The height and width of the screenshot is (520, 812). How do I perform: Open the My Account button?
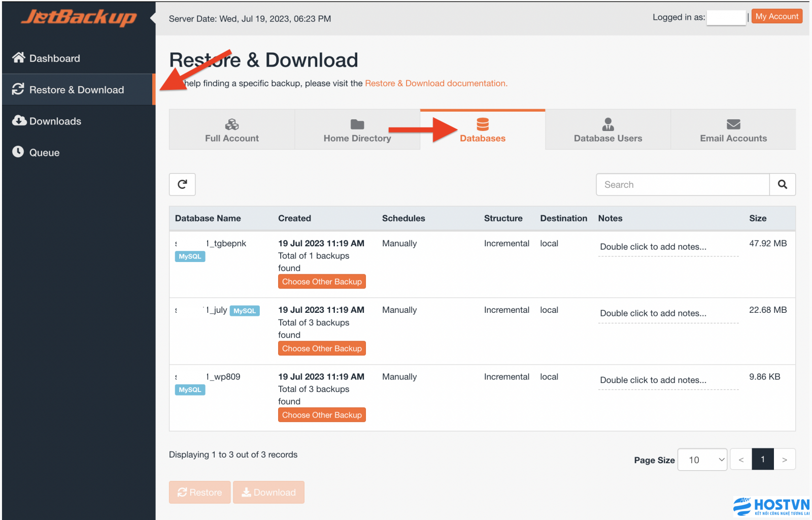(x=777, y=16)
